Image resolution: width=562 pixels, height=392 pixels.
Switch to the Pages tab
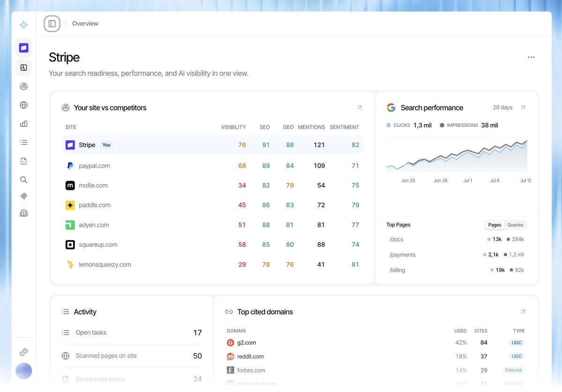(495, 225)
